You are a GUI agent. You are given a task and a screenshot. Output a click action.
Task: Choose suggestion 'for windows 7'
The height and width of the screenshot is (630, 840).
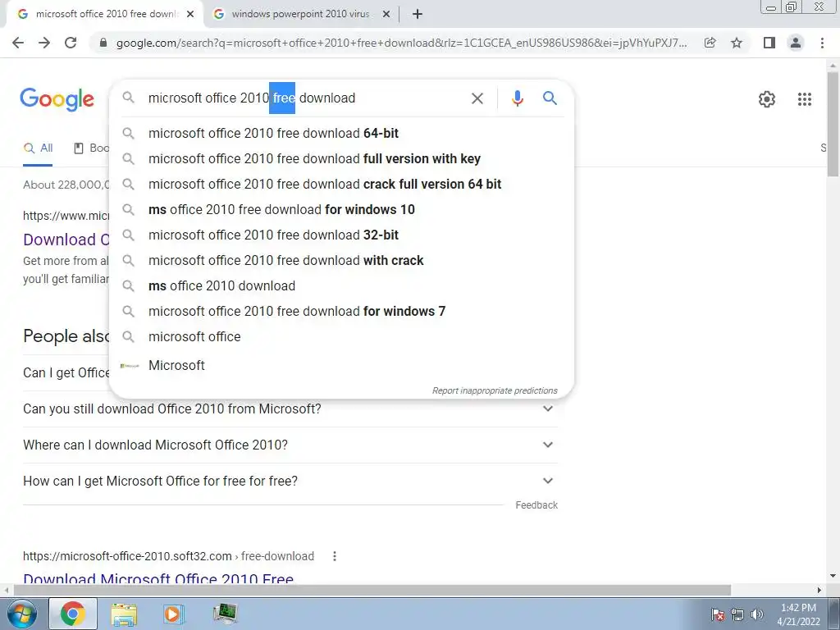click(x=342, y=311)
